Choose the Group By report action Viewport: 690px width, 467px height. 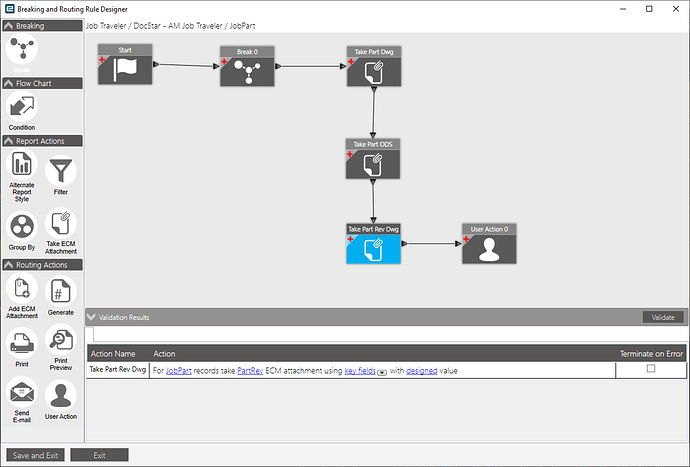click(22, 227)
